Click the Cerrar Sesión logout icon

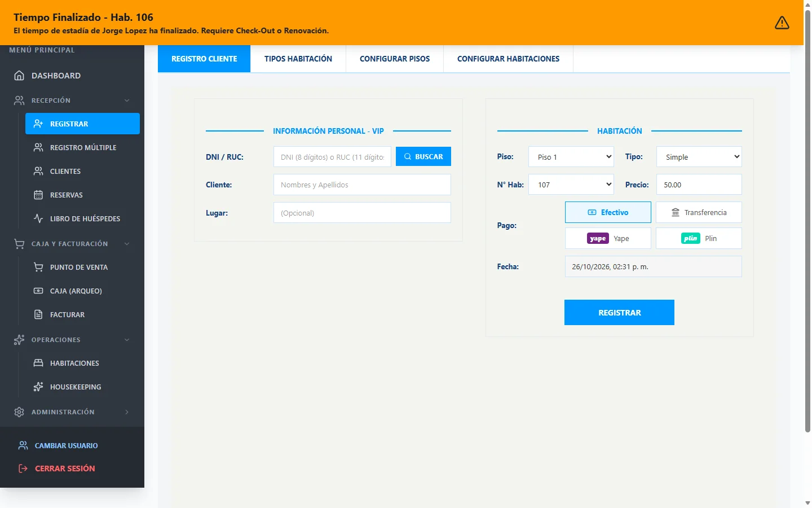tap(23, 468)
